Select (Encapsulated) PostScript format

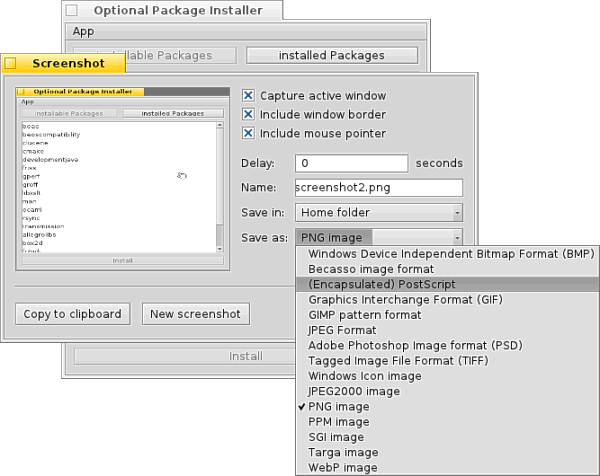[383, 284]
